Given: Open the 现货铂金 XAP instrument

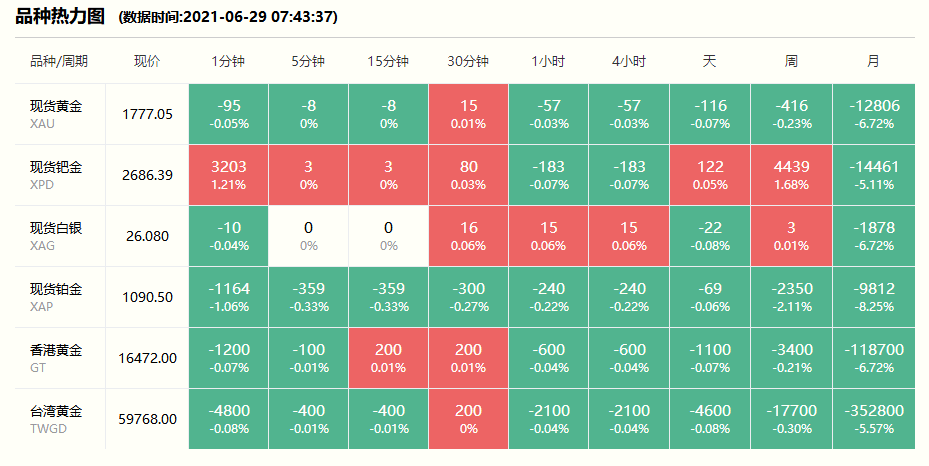Looking at the screenshot, I should [x=56, y=297].
